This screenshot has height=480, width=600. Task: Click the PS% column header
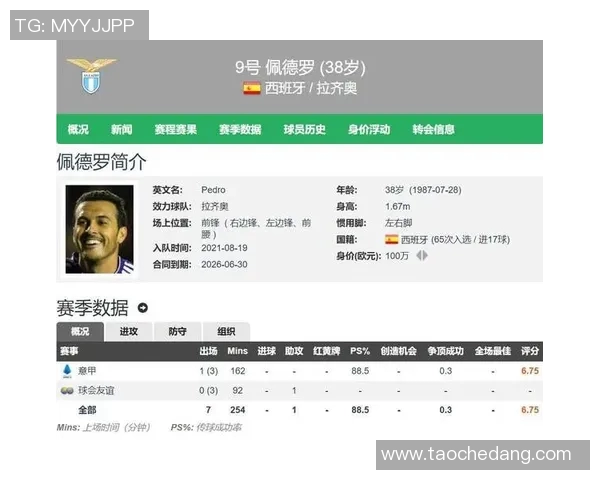tap(360, 351)
